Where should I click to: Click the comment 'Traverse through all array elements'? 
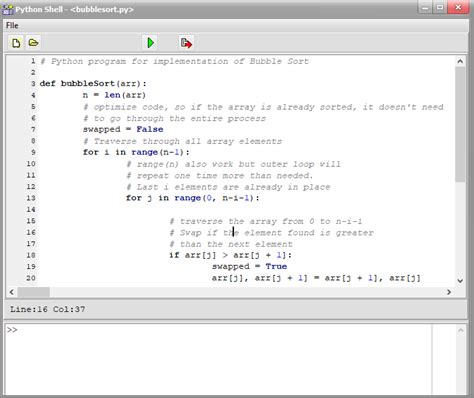(182, 141)
